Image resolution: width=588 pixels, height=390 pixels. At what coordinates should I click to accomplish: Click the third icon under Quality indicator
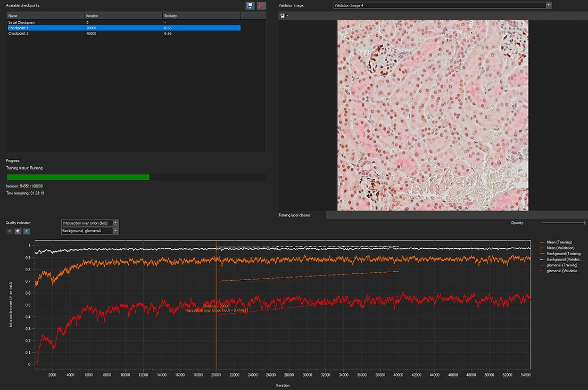pos(27,231)
